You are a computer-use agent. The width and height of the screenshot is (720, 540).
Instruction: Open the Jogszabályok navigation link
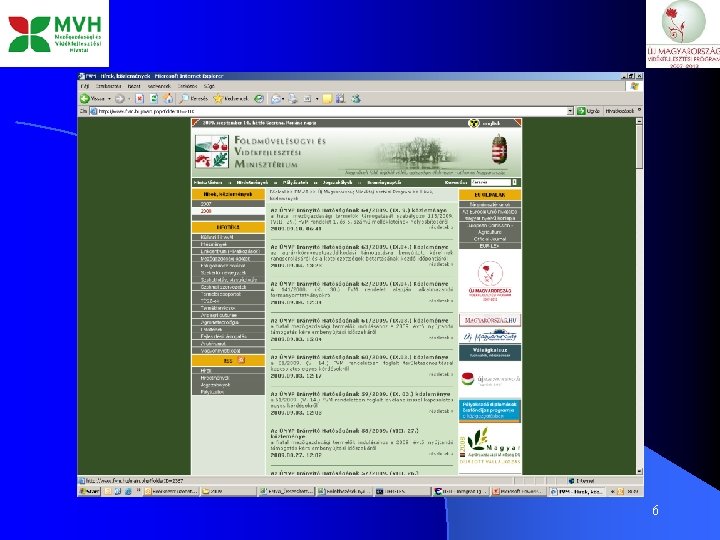pyautogui.click(x=338, y=182)
